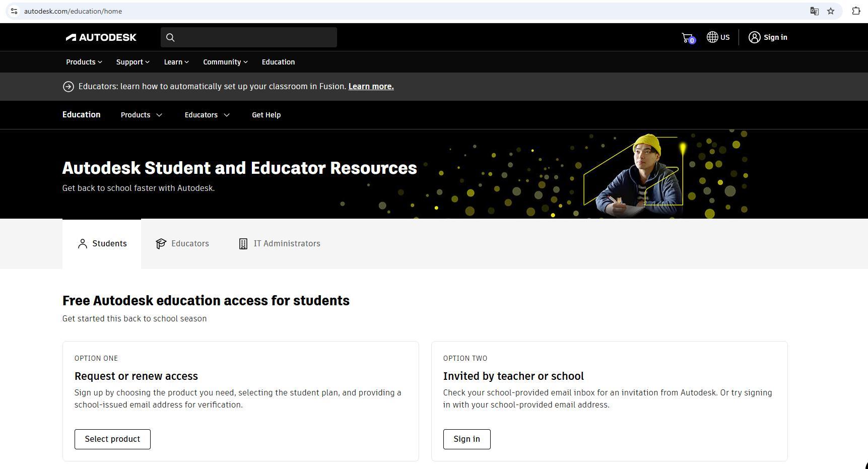
Task: Follow the Learn more link
Action: coord(371,87)
